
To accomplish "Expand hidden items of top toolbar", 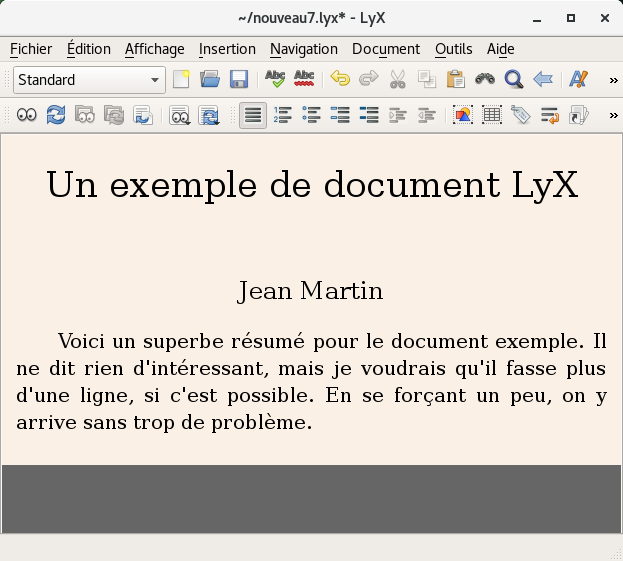I will point(613,81).
